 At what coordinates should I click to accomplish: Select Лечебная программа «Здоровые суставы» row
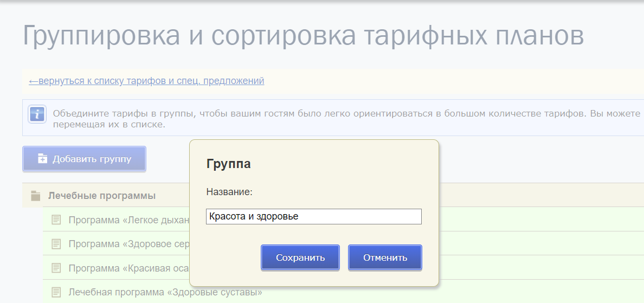343,292
